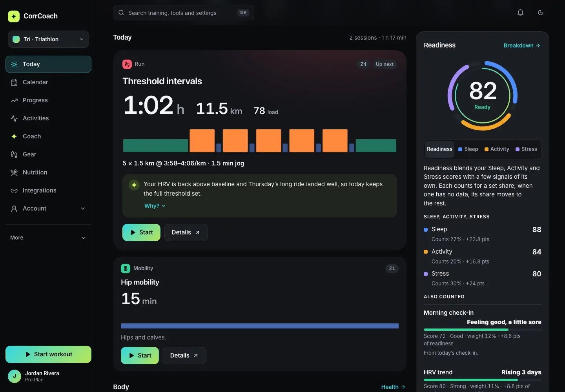This screenshot has height=392, width=565.
Task: Open the Tri · Triathlon sport selector
Action: [x=48, y=39]
